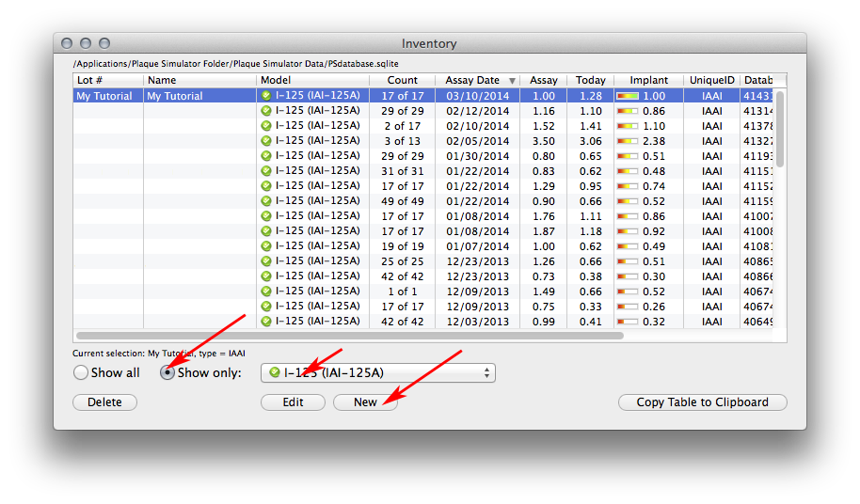Click the horizontal scrollbar under the table

pyautogui.click(x=348, y=335)
